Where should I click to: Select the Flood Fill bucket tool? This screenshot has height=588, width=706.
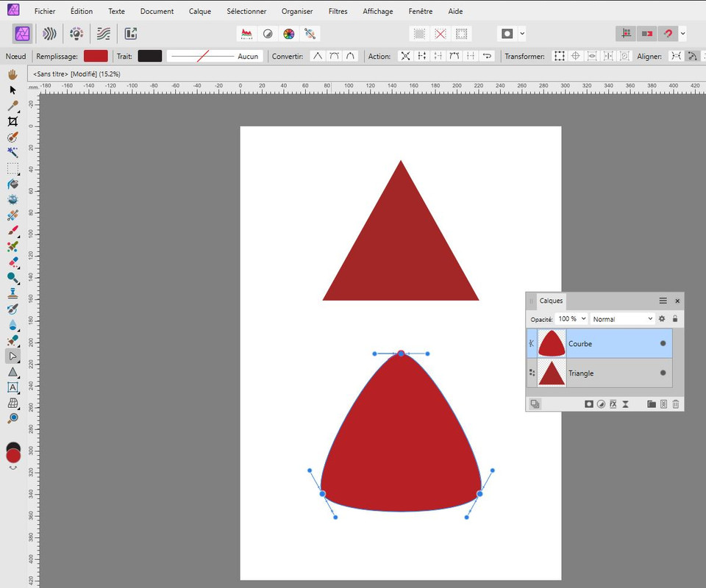13,184
